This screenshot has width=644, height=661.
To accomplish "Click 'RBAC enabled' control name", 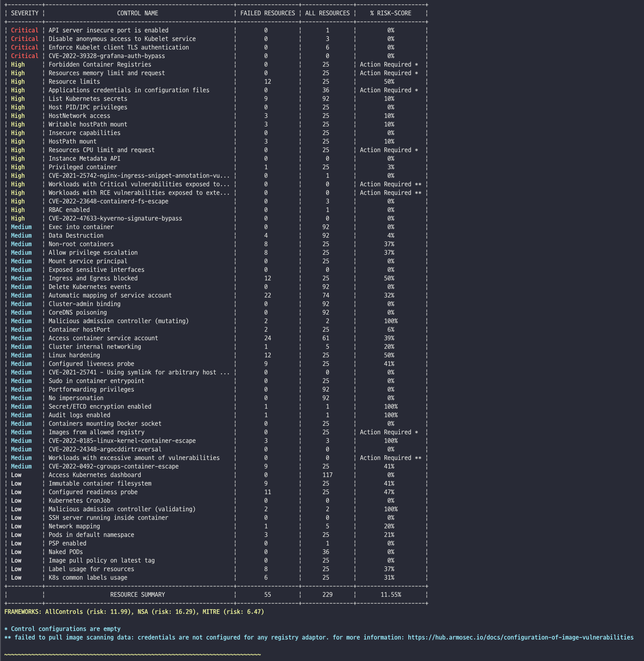I will (69, 210).
